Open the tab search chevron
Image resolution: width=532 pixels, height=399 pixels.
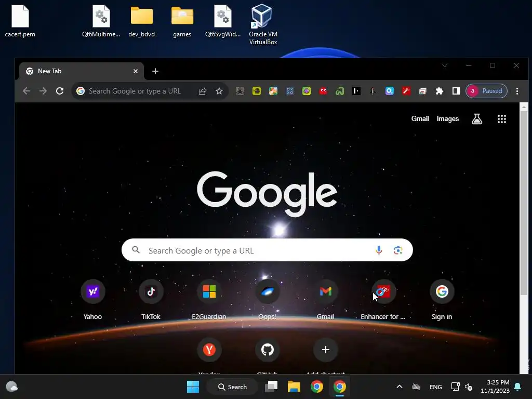pyautogui.click(x=445, y=65)
